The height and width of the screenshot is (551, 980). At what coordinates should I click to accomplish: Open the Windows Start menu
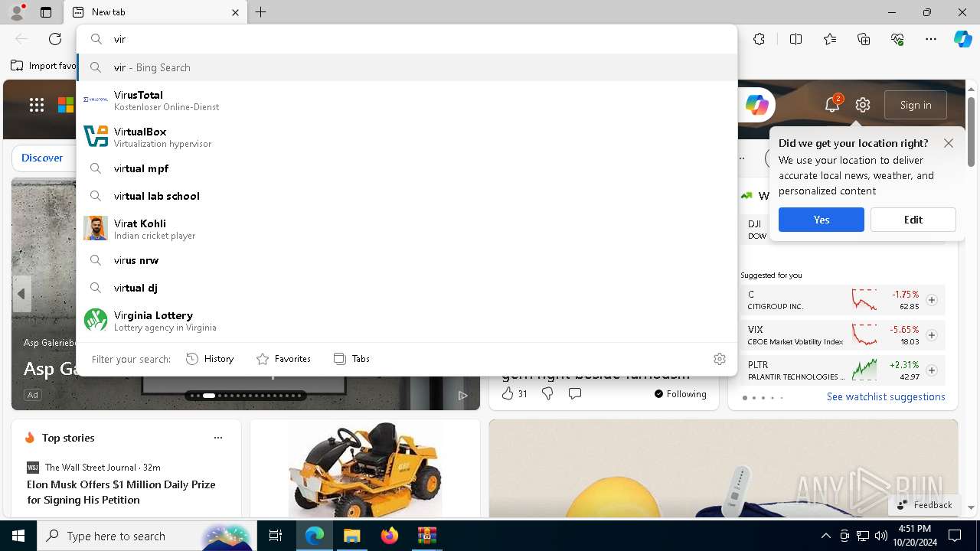point(18,536)
